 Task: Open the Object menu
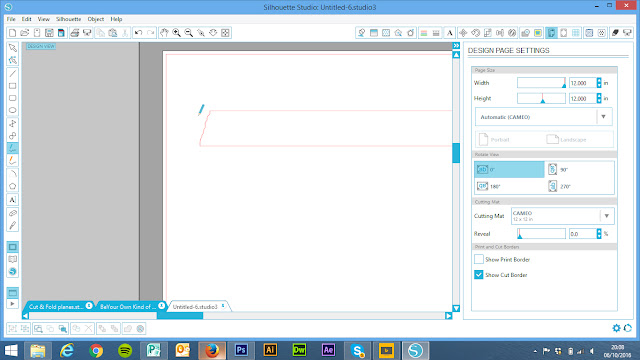coord(96,19)
